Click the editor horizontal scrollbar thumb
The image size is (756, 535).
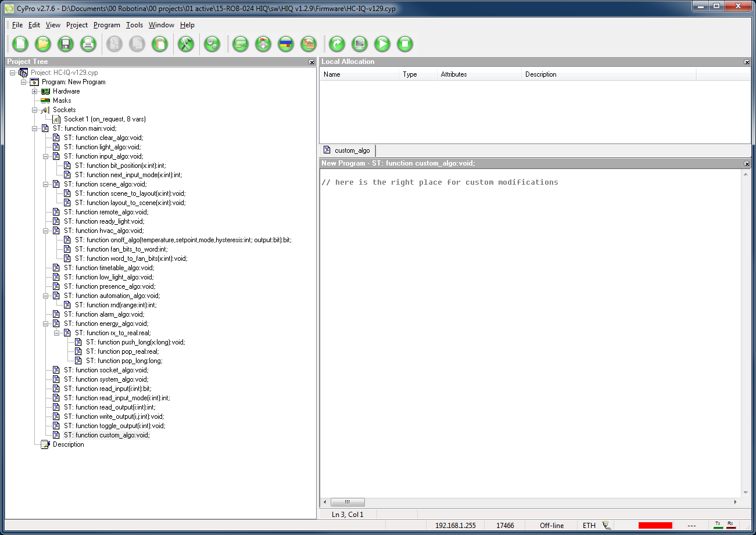click(x=347, y=502)
